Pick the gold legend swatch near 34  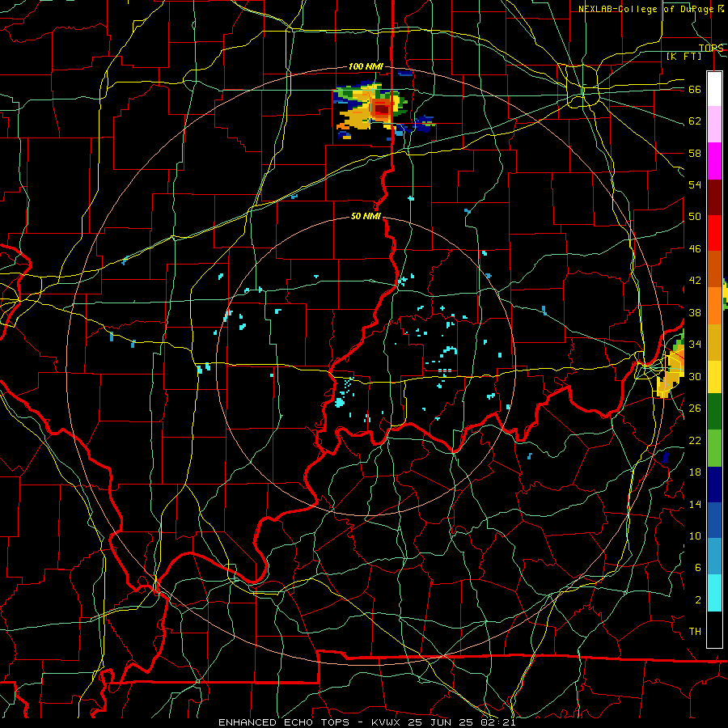[714, 342]
